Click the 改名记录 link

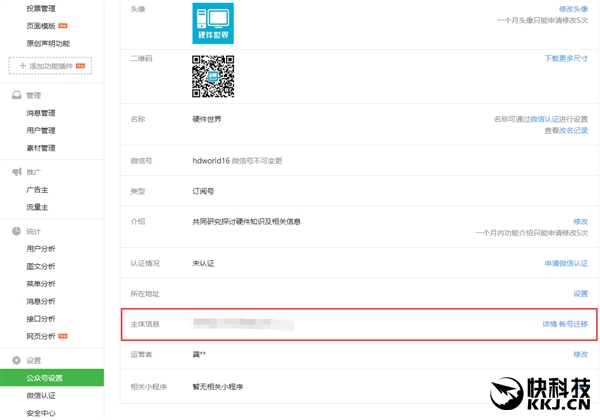click(x=573, y=130)
